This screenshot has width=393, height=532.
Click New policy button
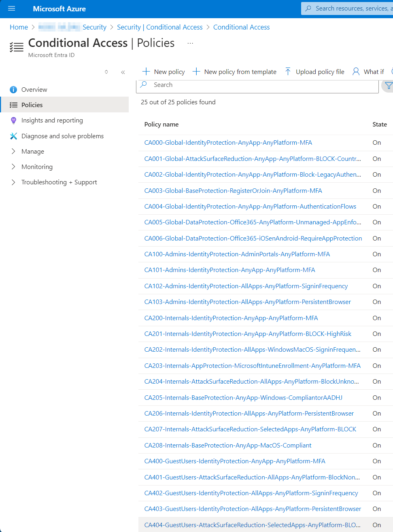164,72
